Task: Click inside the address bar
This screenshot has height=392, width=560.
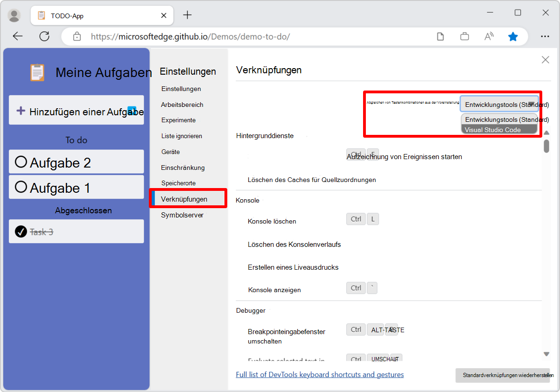Action: pyautogui.click(x=257, y=36)
